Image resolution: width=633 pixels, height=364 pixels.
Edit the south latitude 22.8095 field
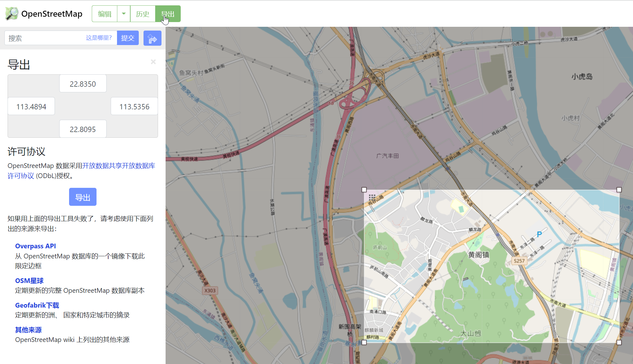pyautogui.click(x=83, y=129)
